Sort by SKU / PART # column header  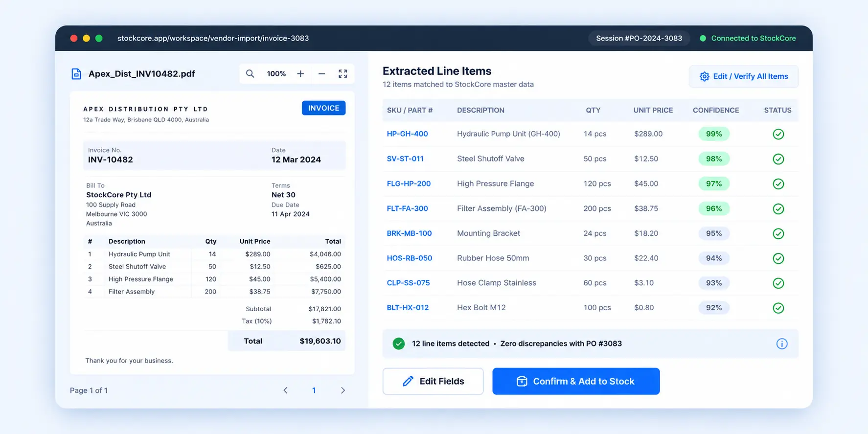(410, 111)
